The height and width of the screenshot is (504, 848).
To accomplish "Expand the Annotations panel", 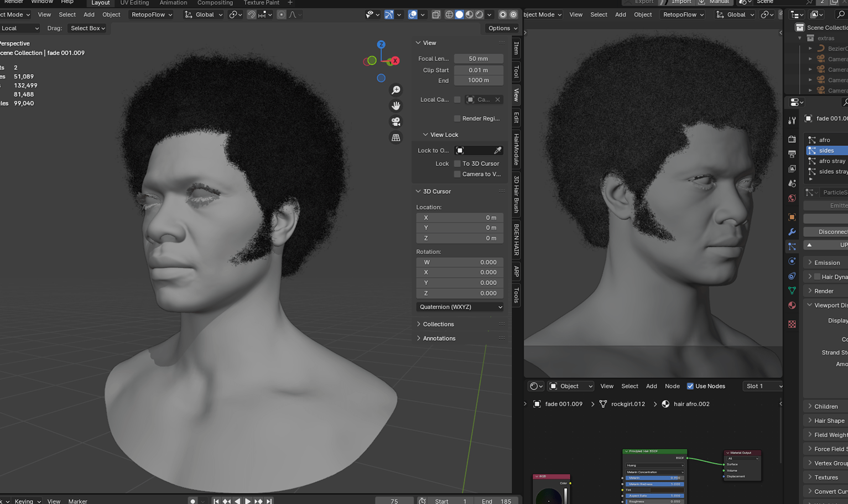I will 418,338.
